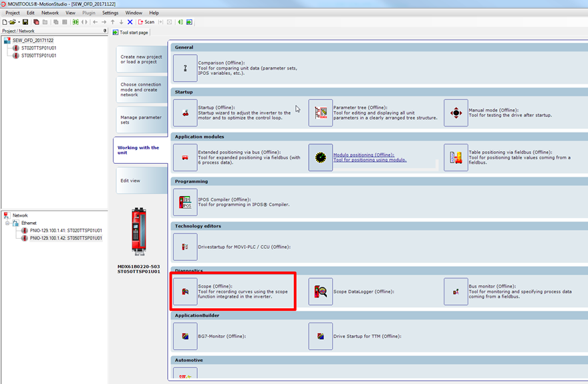The width and height of the screenshot is (588, 384).
Task: Click the Comparison tool icon
Action: (185, 68)
